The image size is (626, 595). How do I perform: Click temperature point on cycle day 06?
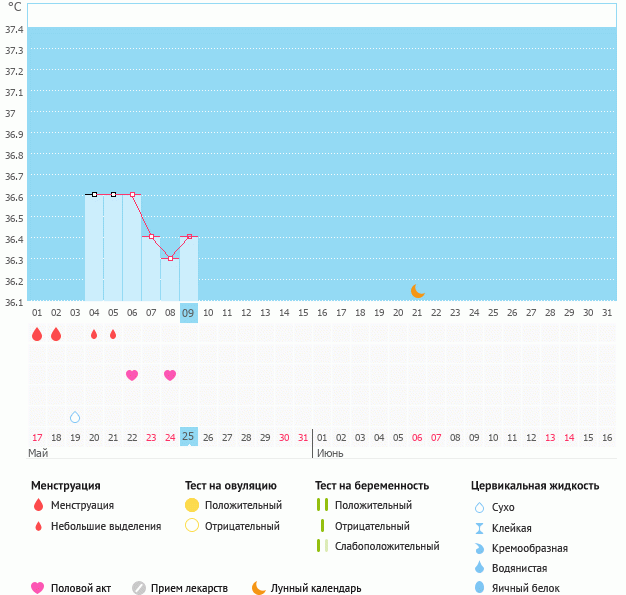click(132, 194)
